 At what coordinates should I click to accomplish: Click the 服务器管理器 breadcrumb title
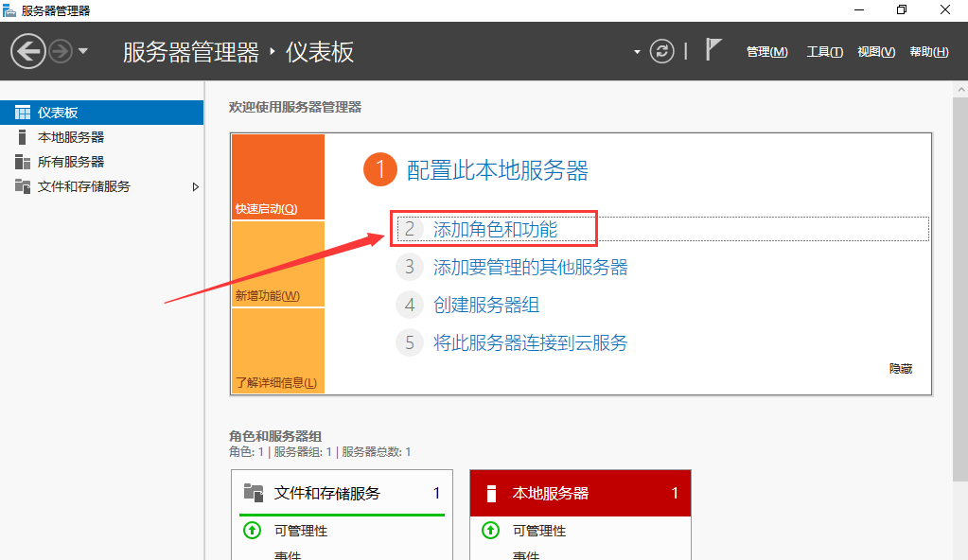(x=191, y=52)
